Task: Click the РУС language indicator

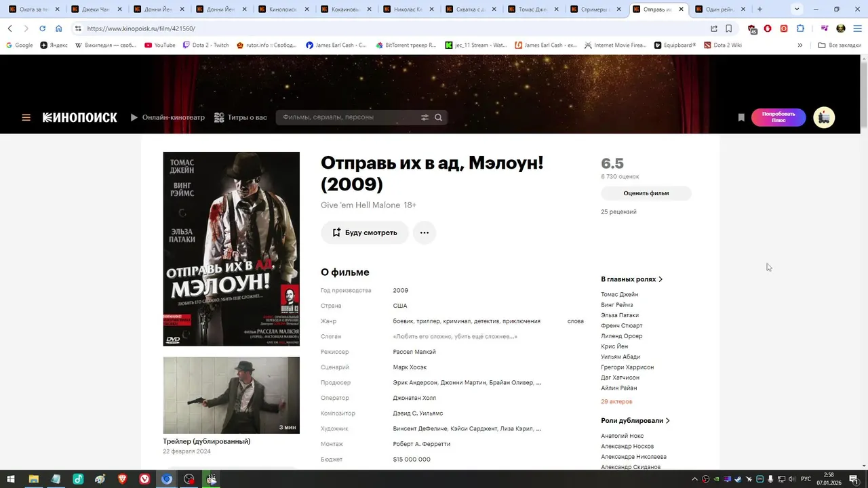Action: tap(806, 479)
